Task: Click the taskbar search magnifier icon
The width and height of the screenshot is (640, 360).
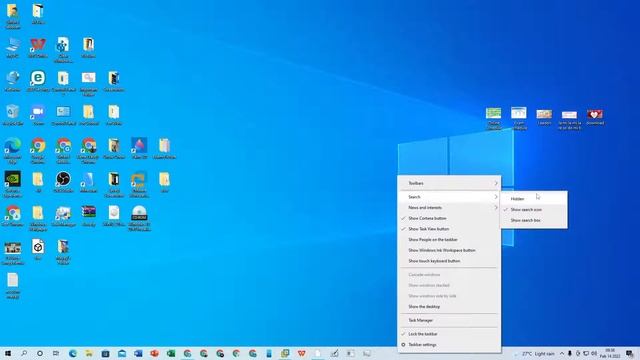Action: 24,353
